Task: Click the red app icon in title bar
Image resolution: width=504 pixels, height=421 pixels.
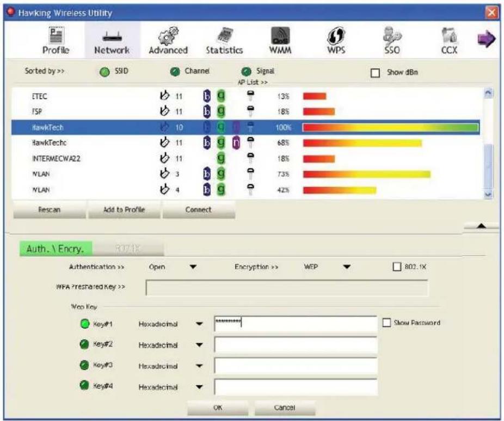Action: click(11, 12)
